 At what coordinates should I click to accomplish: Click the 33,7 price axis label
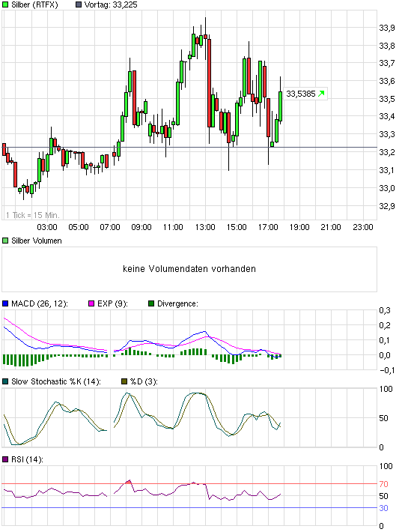(x=387, y=63)
